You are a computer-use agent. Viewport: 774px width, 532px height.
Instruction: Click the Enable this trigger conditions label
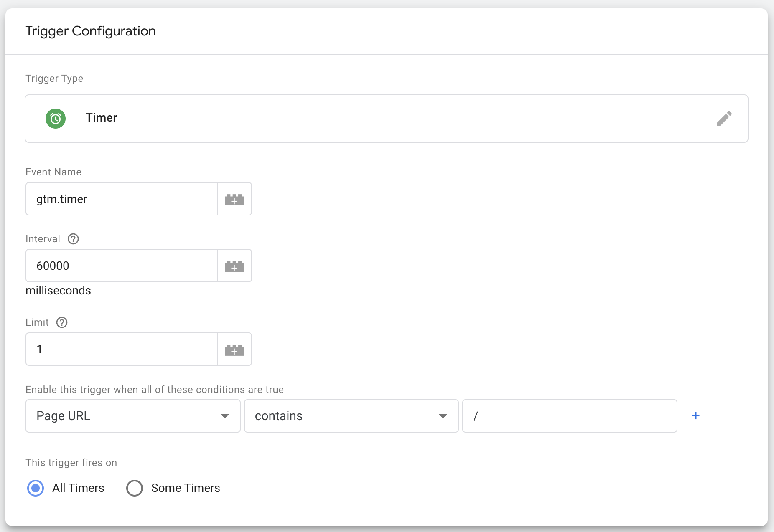(x=155, y=390)
